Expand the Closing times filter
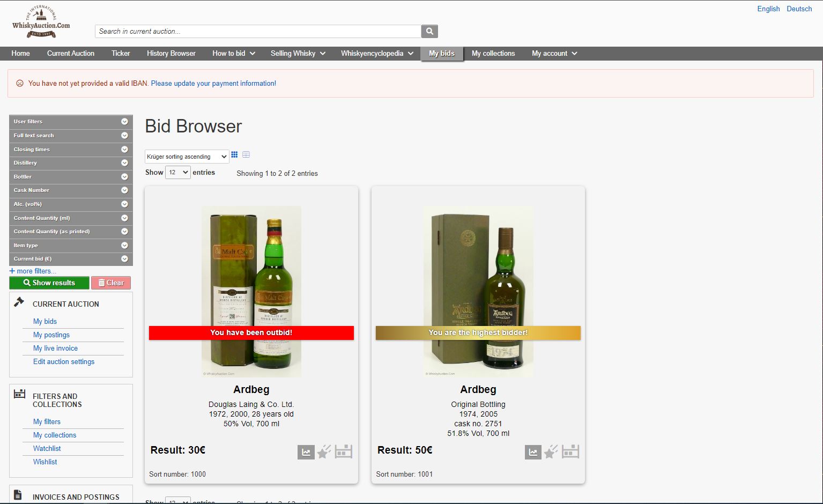The height and width of the screenshot is (504, 823). click(x=71, y=150)
